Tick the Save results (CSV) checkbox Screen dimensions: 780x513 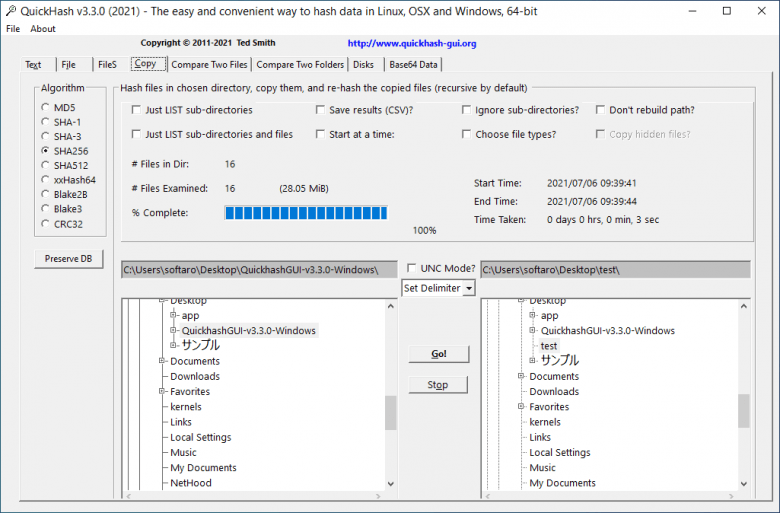pyautogui.click(x=320, y=110)
